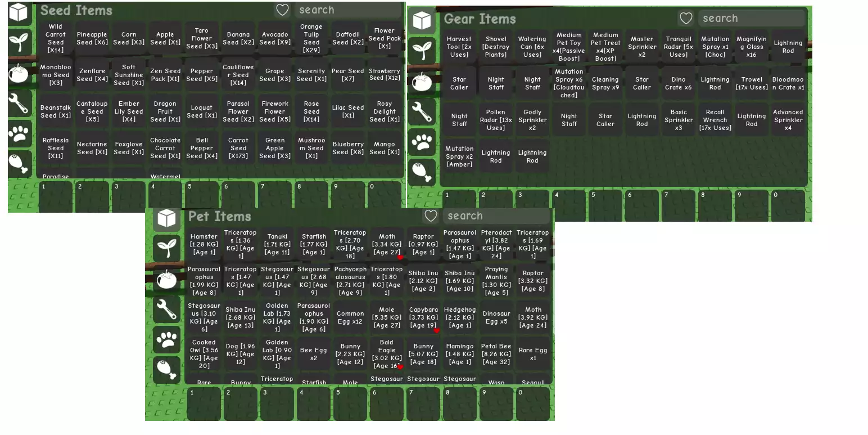Click the search field in Pet Items panel
This screenshot has width=868, height=435.
(x=496, y=216)
